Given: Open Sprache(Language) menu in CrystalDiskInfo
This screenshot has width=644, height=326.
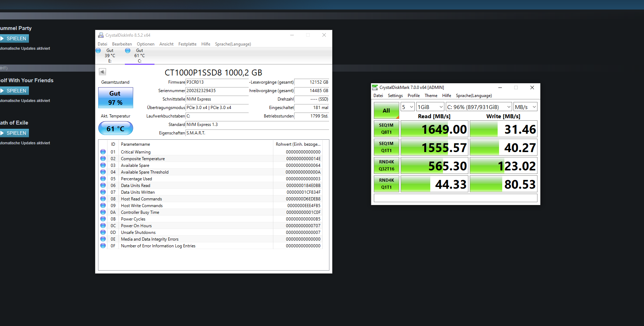Looking at the screenshot, I should pos(233,44).
